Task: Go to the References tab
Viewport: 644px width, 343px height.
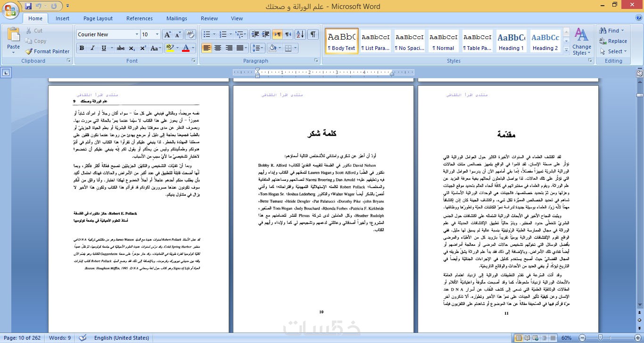Action: click(x=140, y=18)
